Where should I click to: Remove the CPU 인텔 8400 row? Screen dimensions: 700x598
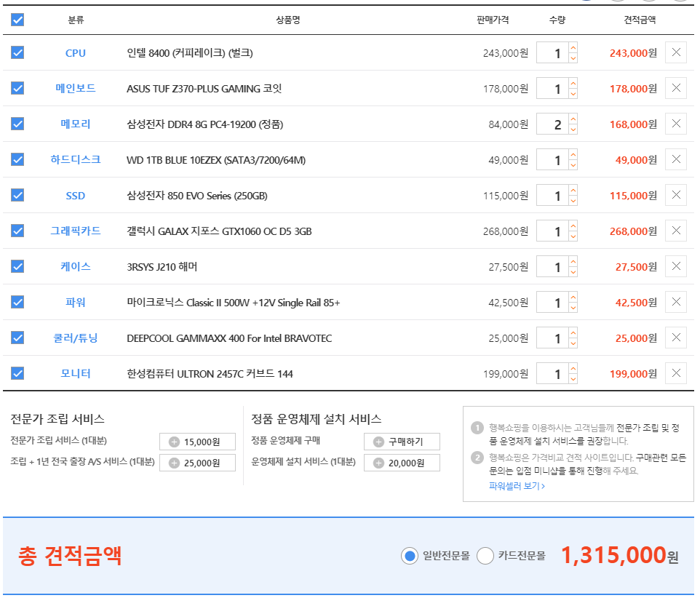675,52
